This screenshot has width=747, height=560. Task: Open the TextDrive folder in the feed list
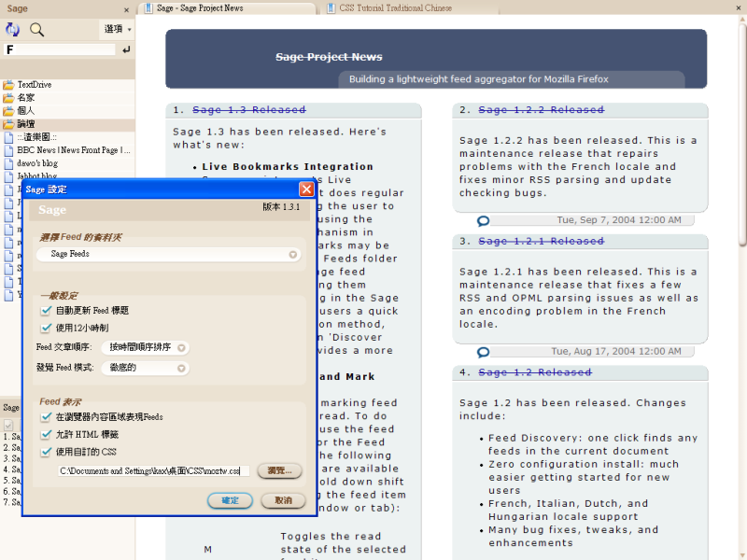(x=34, y=85)
